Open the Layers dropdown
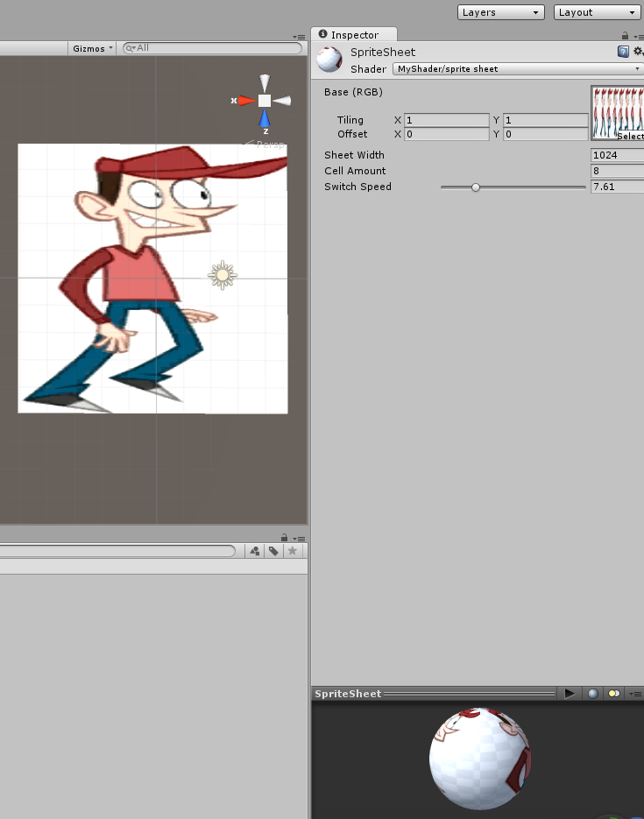This screenshot has height=819, width=644. [x=500, y=12]
